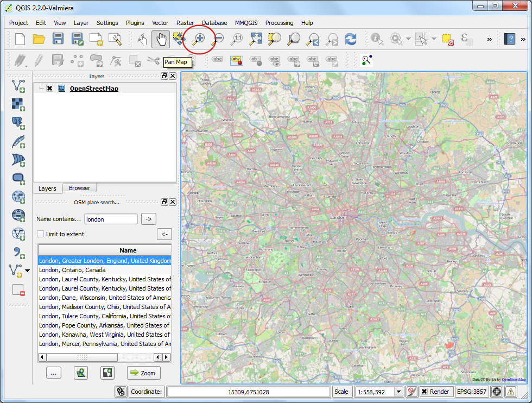The image size is (532, 403).
Task: Select the Zoom Out magnifier tool
Action: coord(218,39)
